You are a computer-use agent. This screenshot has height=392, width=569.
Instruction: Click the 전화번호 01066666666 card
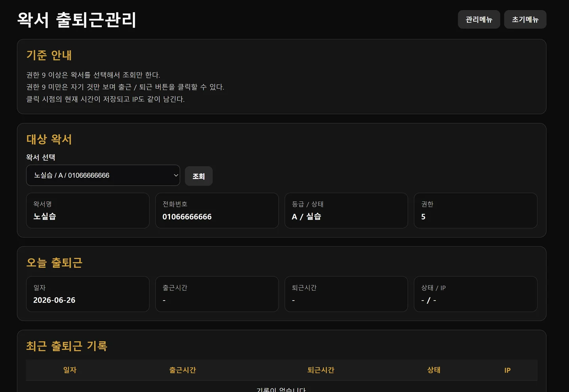(217, 211)
